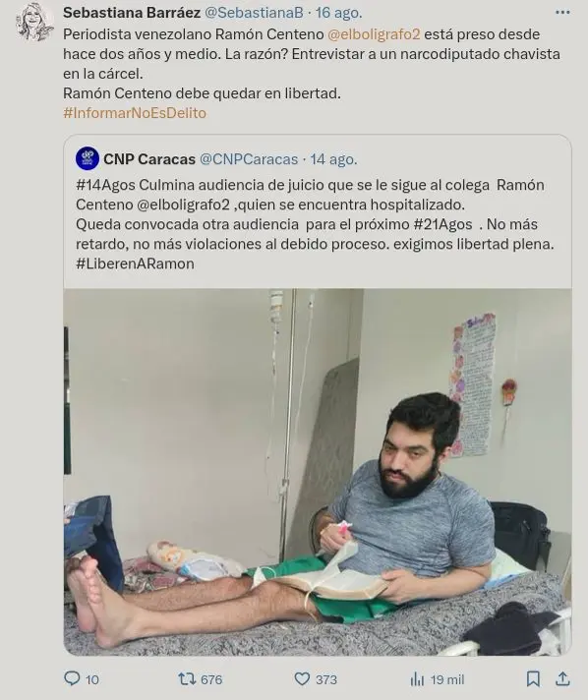Open the #InformarNoEsDelito hashtag
The height and width of the screenshot is (700, 588).
click(x=135, y=113)
